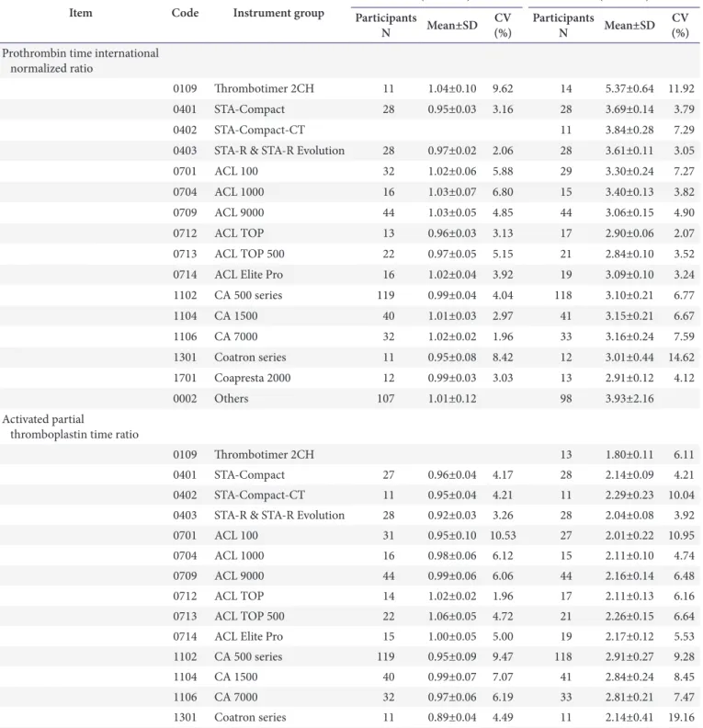Screen dimensions: 703x728
Task: Select the CV value '6.80'
Action: (x=503, y=192)
